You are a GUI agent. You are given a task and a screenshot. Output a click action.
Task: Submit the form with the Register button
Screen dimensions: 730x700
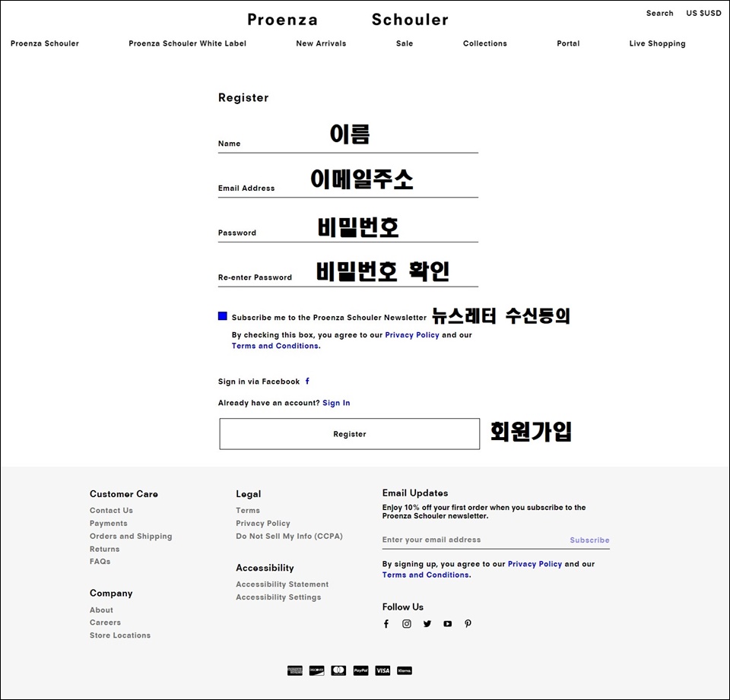[x=350, y=434]
